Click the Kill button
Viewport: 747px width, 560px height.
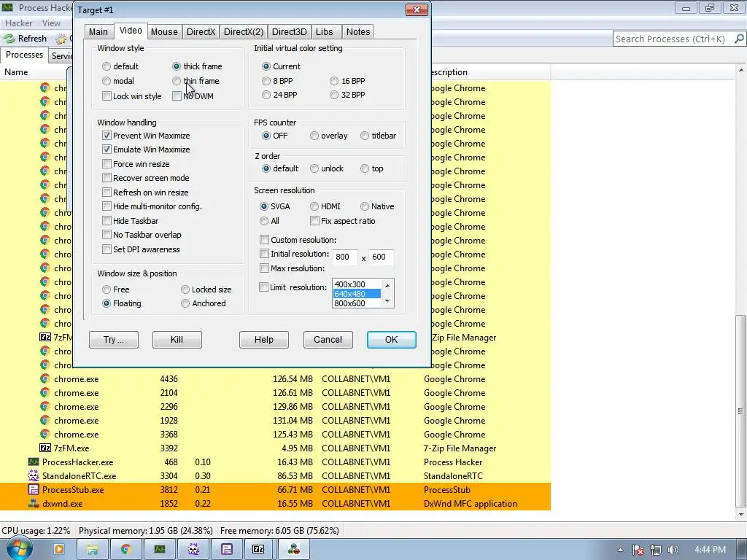click(177, 340)
